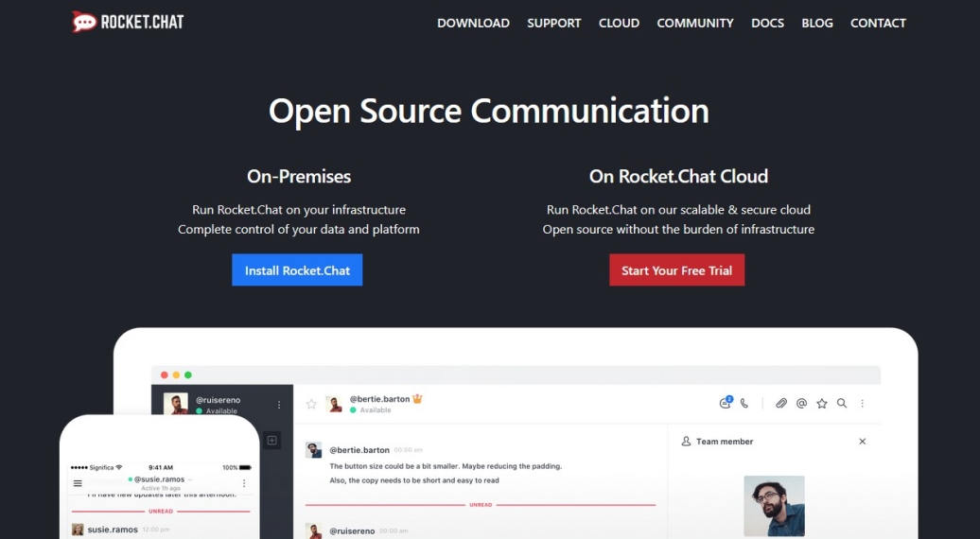
Task: Click the hamburger menu on the phone mockup
Action: [x=78, y=483]
